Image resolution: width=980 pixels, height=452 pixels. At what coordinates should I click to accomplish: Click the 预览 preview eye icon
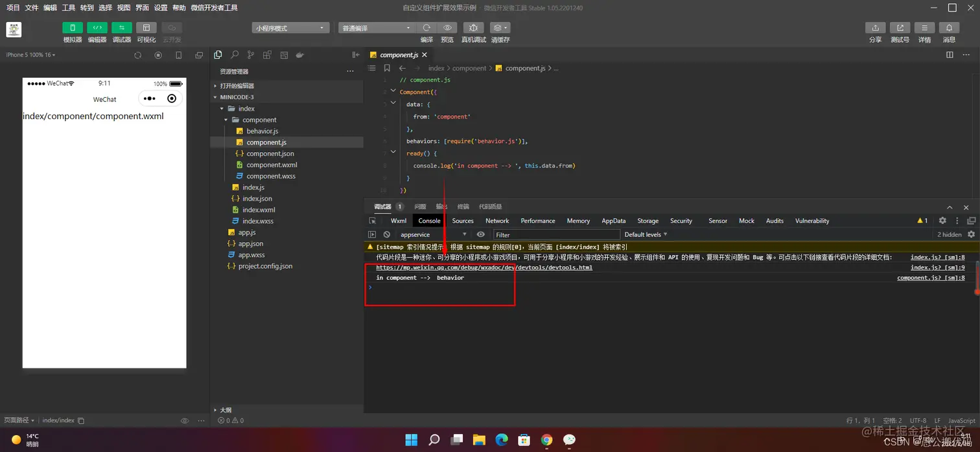coord(447,28)
